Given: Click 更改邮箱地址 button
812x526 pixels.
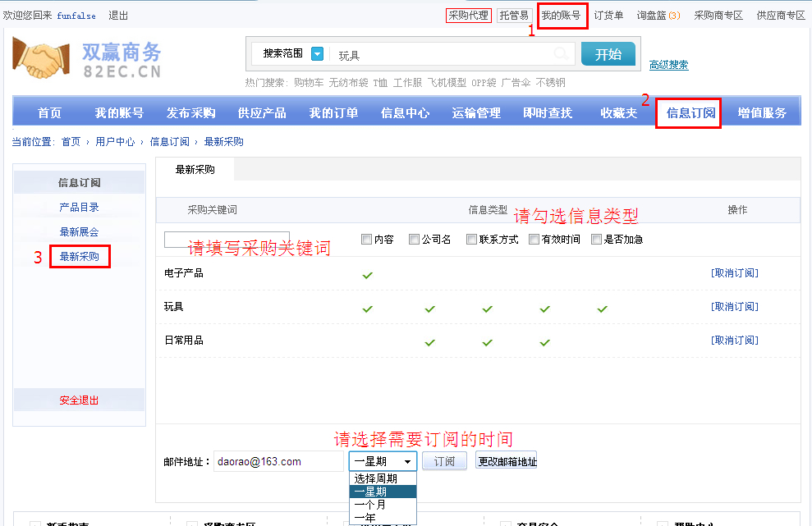Looking at the screenshot, I should 507,462.
